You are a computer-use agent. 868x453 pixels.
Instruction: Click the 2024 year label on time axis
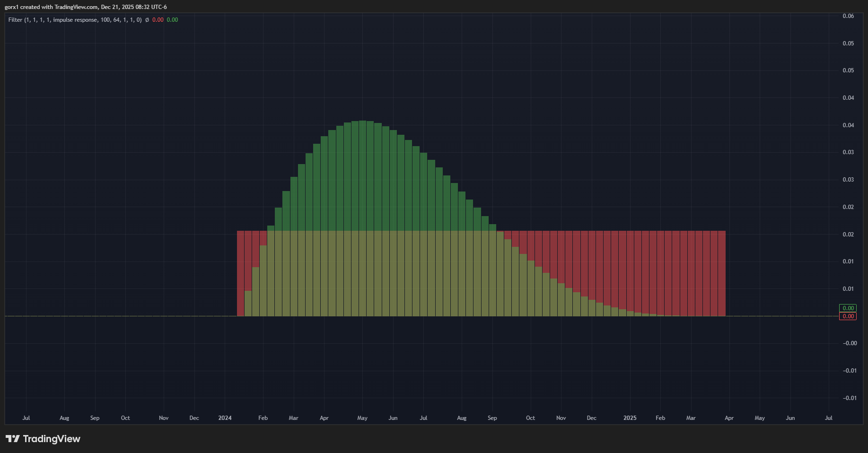tap(225, 418)
